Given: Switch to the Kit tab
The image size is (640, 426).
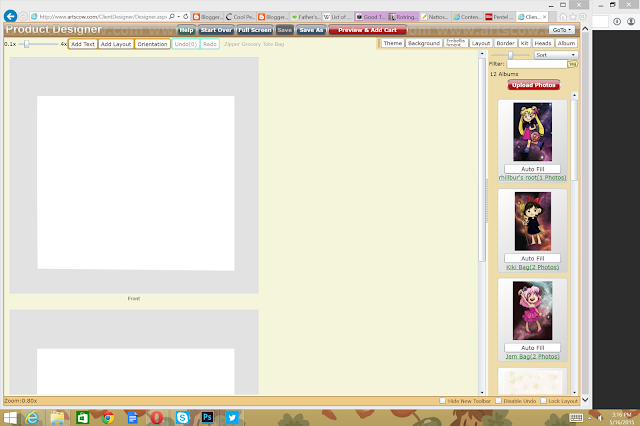Looking at the screenshot, I should (524, 43).
